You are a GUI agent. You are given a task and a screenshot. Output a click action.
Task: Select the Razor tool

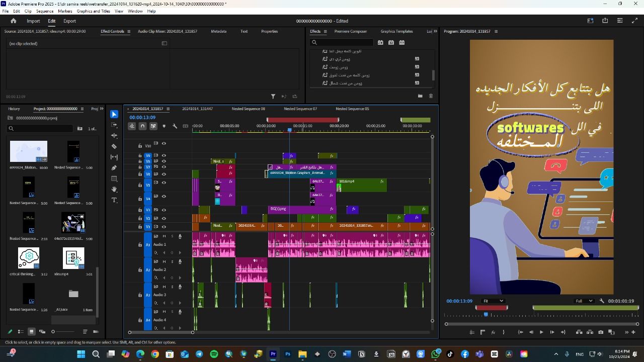(x=114, y=146)
